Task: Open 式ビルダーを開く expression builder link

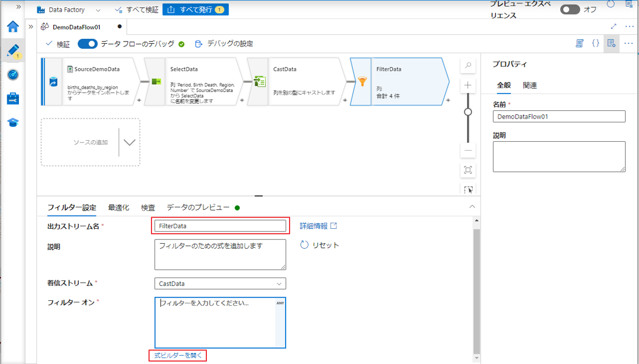Action: pos(177,356)
